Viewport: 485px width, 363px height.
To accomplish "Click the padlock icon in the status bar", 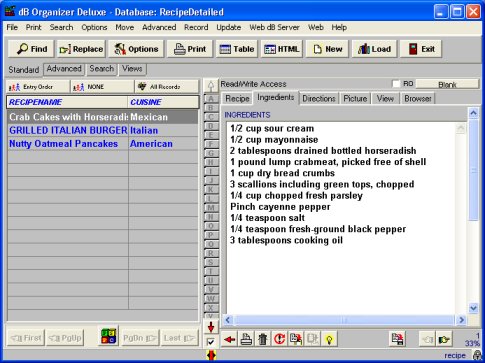I will (x=477, y=355).
